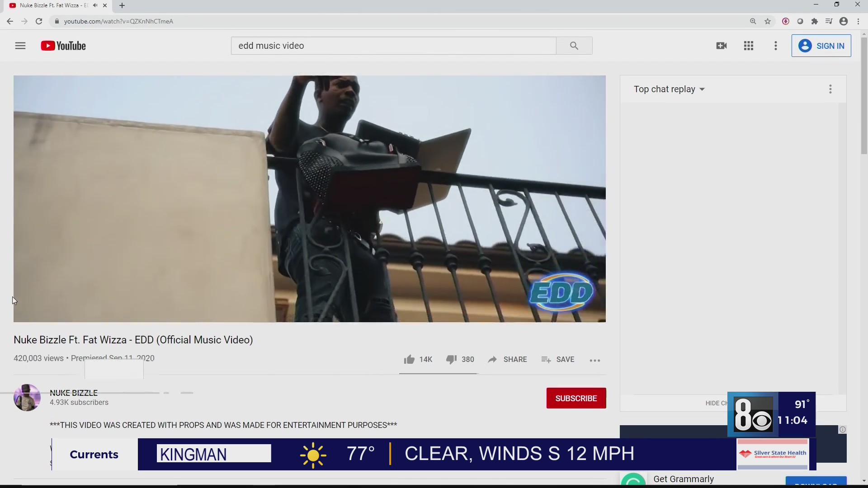Open YouTube settings three-dot menu
The image size is (868, 488).
pos(775,46)
